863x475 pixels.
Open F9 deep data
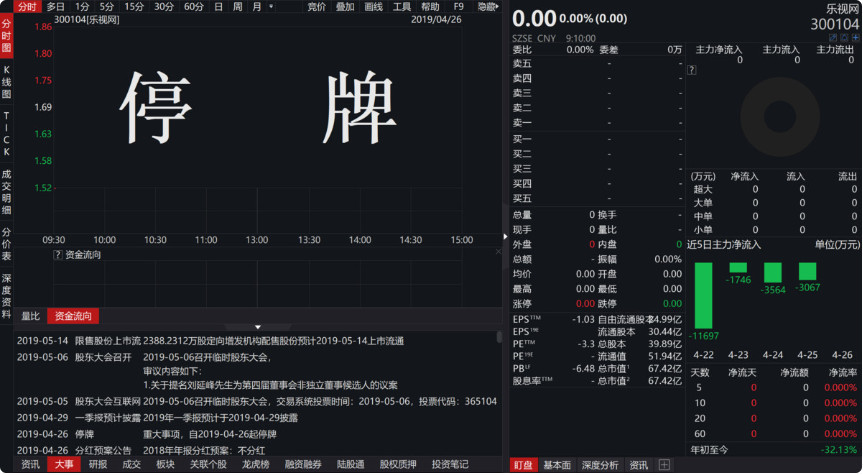point(458,7)
